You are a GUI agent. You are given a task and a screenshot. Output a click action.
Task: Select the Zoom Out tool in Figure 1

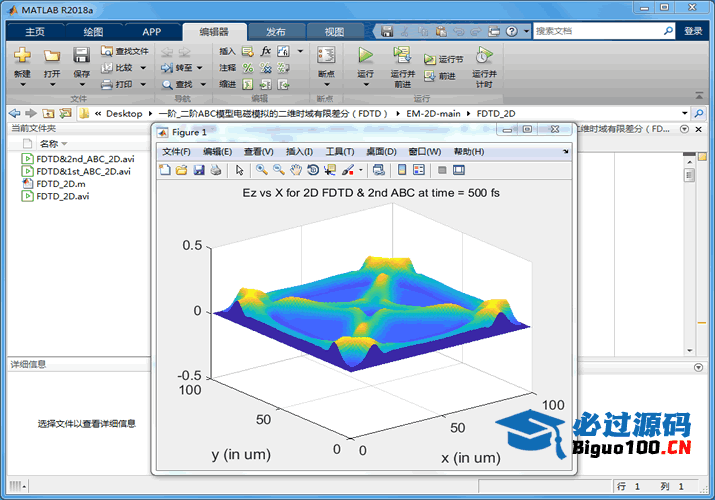pyautogui.click(x=279, y=170)
